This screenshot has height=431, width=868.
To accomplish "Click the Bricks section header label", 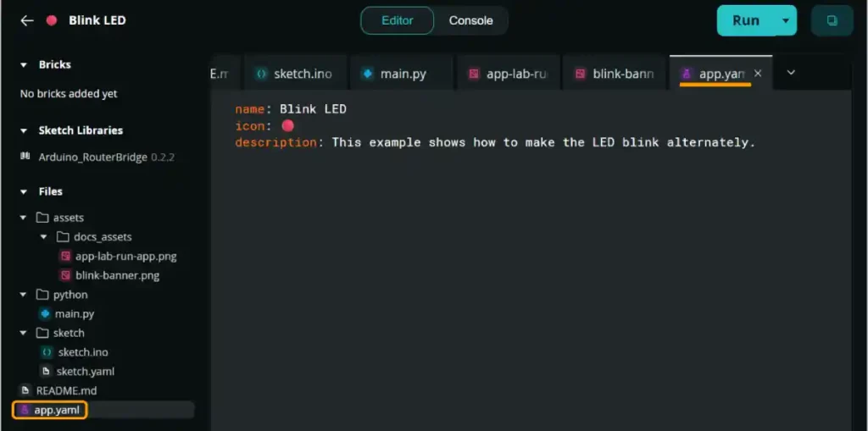I will [55, 64].
